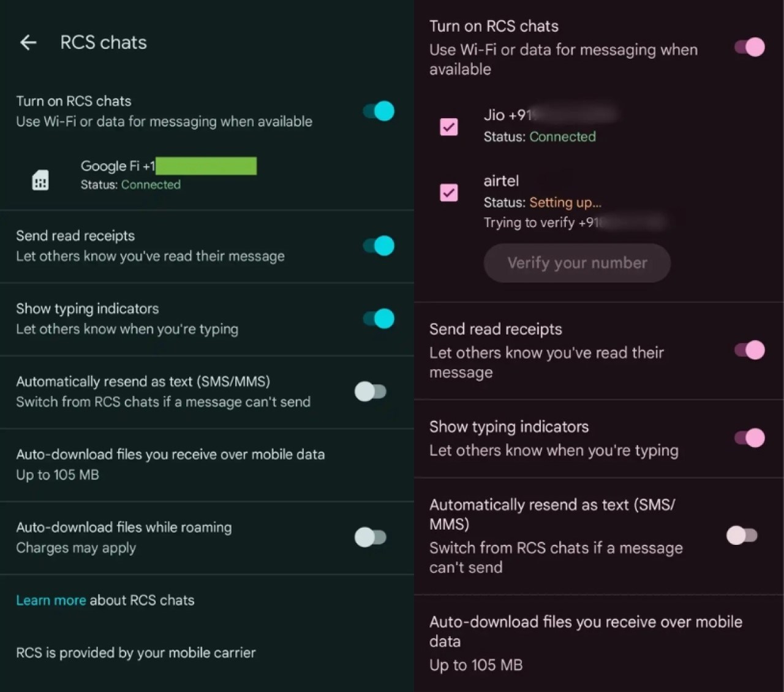Tap the "Verify your number" button

click(576, 263)
